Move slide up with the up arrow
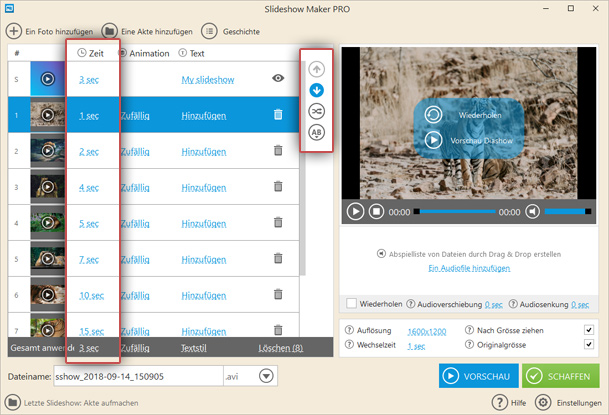 tap(317, 69)
